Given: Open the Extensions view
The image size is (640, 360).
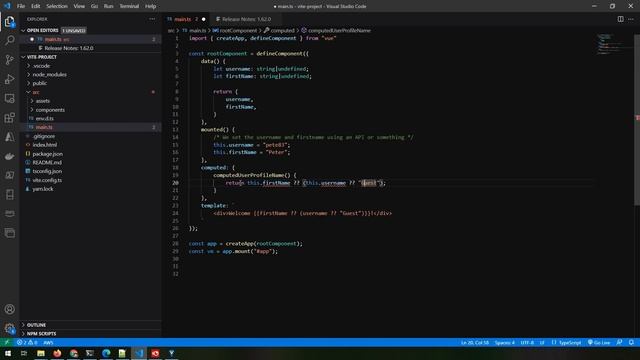Looking at the screenshot, I should pyautogui.click(x=9, y=118).
